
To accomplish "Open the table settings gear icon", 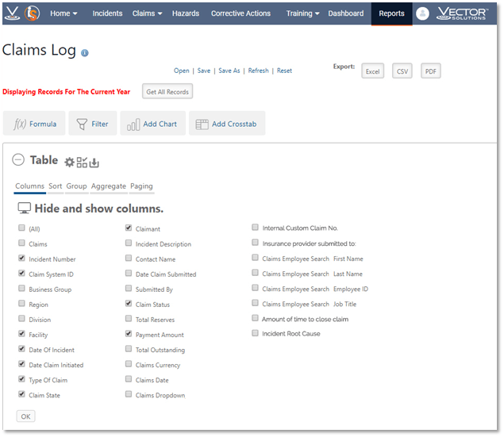I will pyautogui.click(x=69, y=162).
